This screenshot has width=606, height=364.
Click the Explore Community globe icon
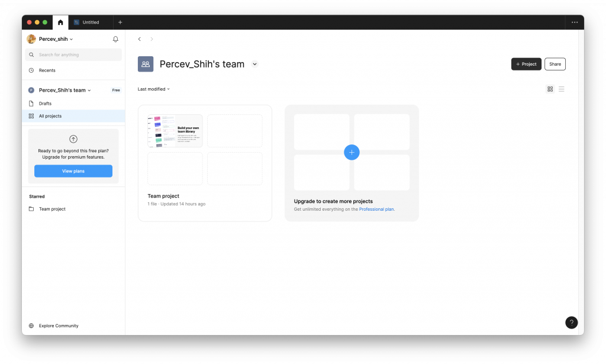point(31,326)
